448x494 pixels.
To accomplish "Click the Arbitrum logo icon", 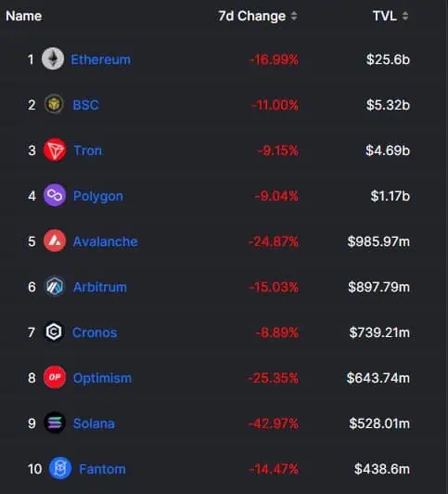I will [x=55, y=287].
